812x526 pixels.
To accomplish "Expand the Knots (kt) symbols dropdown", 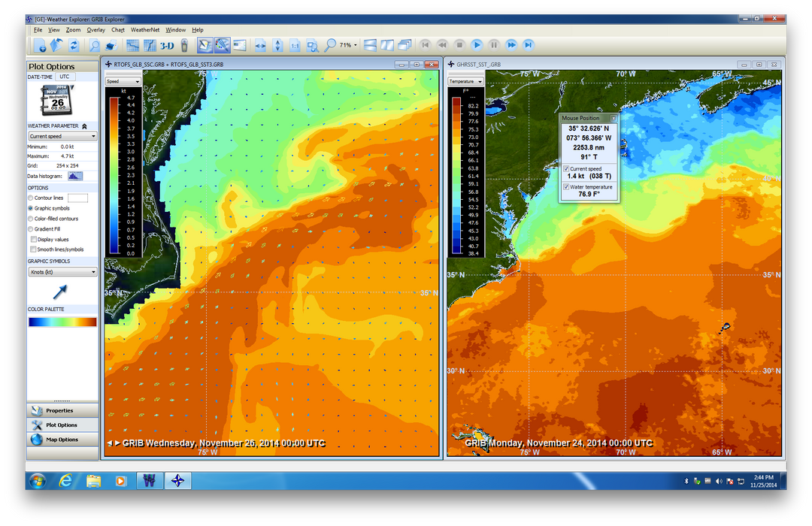I will point(62,271).
